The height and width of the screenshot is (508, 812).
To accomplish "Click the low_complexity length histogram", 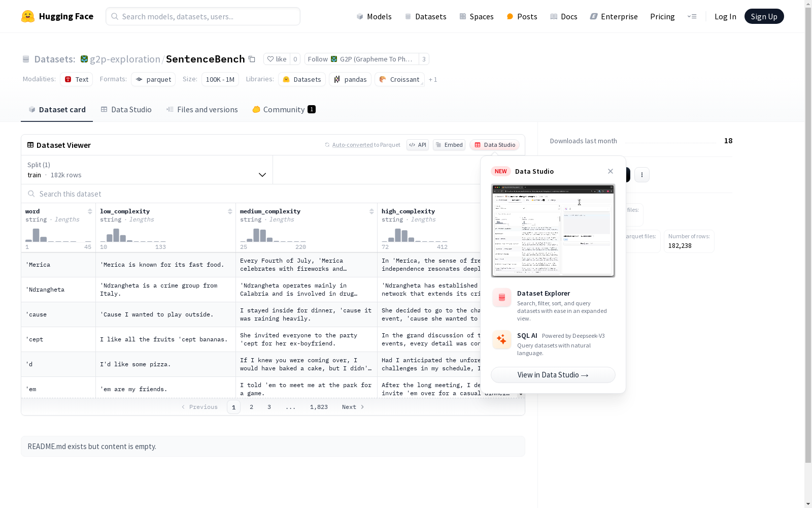I will pos(133,235).
